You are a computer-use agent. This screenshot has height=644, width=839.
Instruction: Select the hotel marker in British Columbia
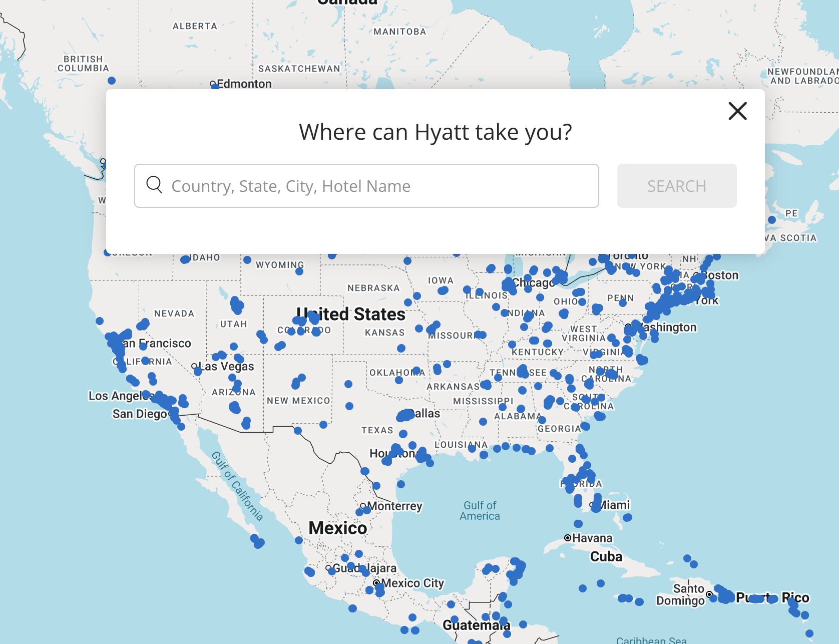click(112, 81)
